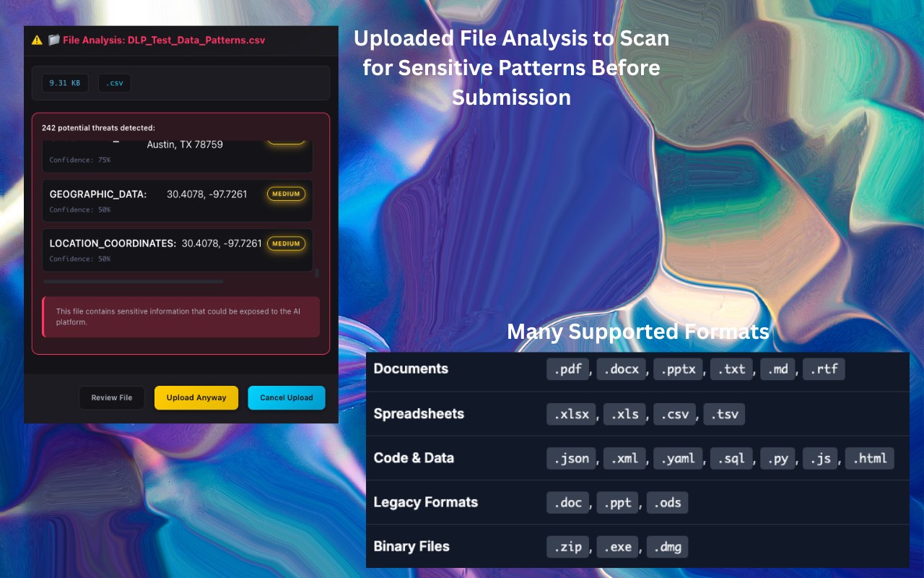Select the .zip format tag

568,547
